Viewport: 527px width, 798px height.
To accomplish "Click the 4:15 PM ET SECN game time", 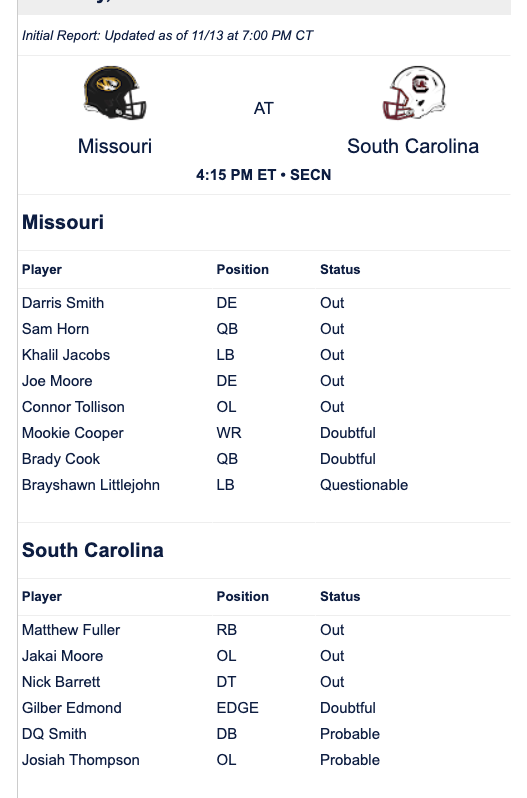I will [264, 175].
